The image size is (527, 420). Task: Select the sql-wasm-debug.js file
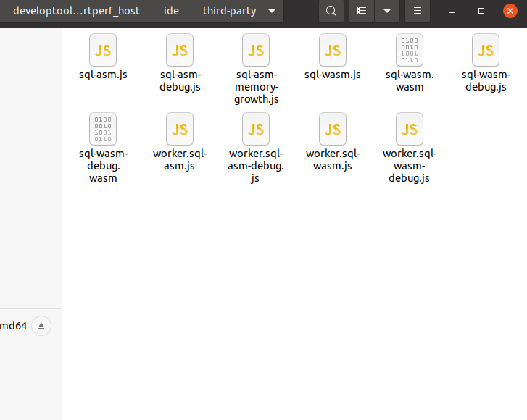point(486,49)
